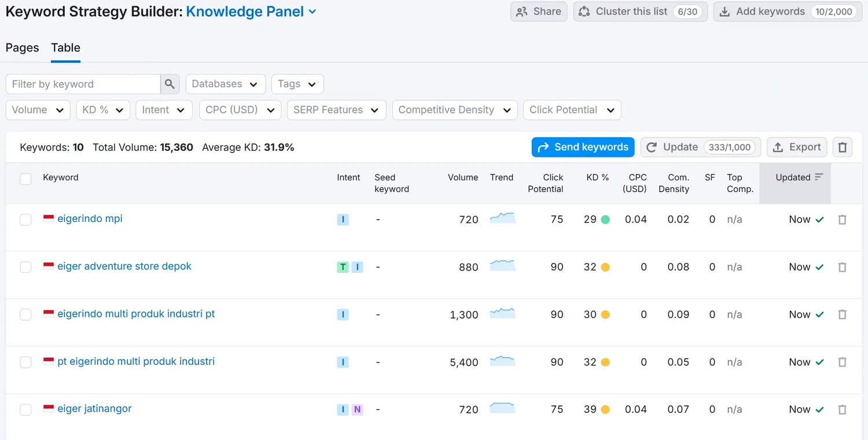The image size is (868, 440).
Task: Open the Competitive Density filter
Action: pos(455,110)
